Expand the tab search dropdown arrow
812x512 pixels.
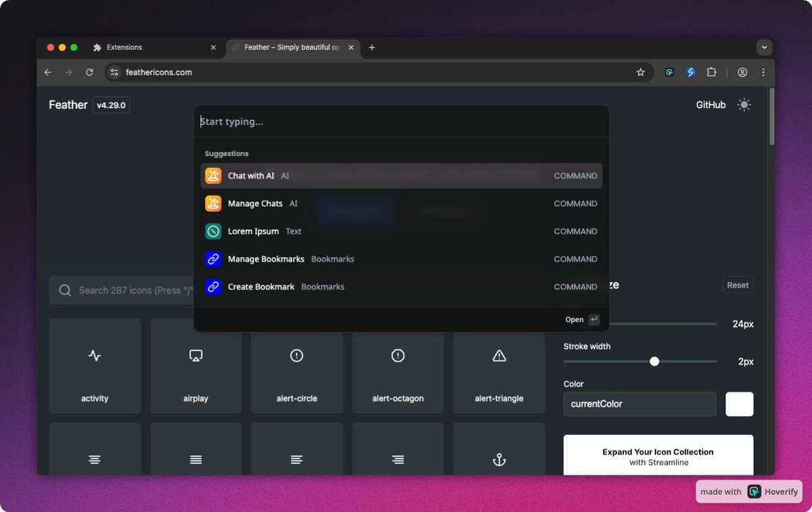click(764, 47)
